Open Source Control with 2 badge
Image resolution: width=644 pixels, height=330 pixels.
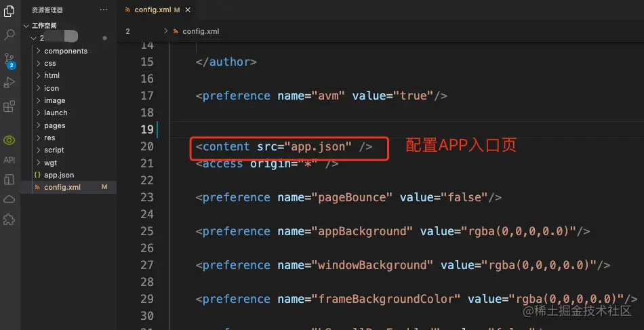[x=9, y=60]
